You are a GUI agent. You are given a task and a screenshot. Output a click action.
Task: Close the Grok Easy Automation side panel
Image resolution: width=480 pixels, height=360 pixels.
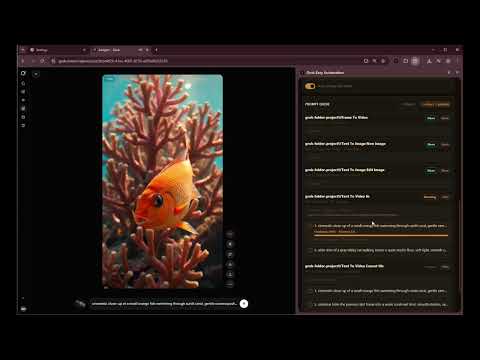(x=457, y=72)
